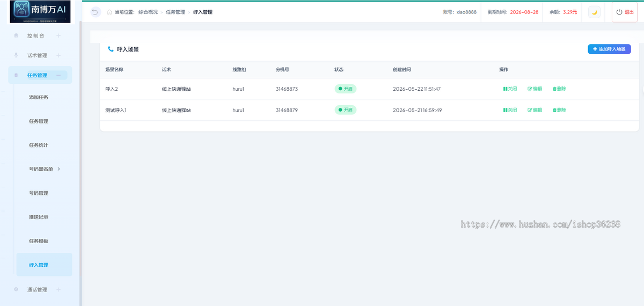
Task: Click the 添加呼入场景 button
Action: pyautogui.click(x=609, y=49)
